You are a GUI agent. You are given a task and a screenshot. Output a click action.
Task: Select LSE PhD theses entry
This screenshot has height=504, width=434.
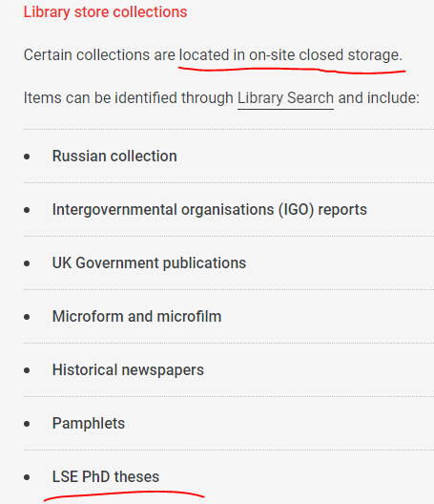tap(106, 476)
